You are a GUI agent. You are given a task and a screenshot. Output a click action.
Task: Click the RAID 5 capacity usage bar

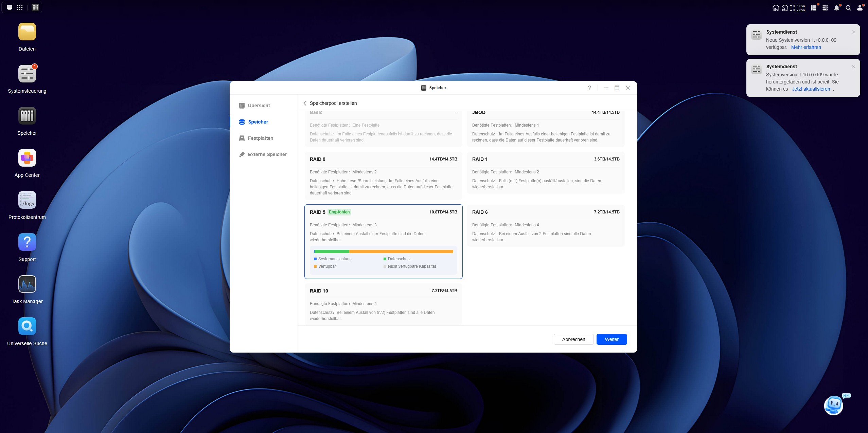click(383, 251)
